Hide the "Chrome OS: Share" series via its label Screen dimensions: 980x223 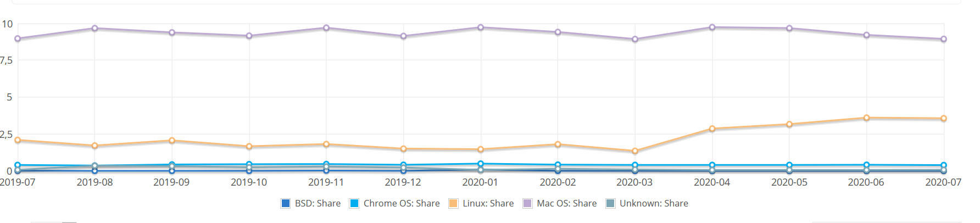[x=402, y=203]
